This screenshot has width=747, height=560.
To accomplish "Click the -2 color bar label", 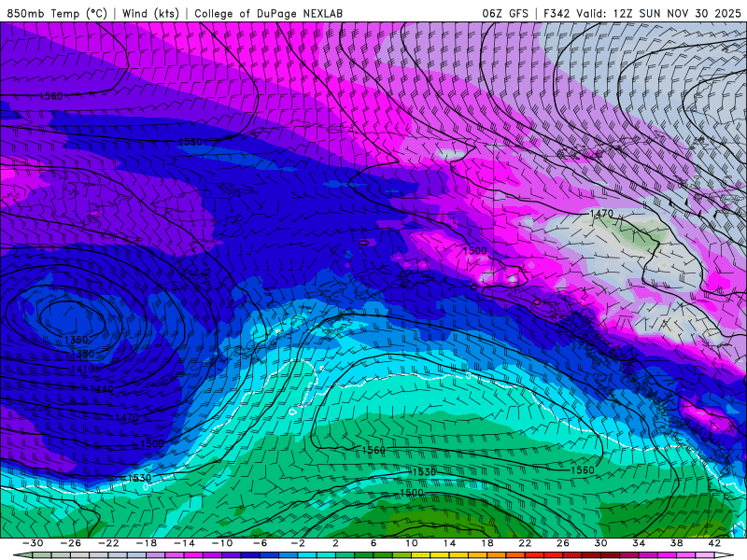I will (298, 543).
